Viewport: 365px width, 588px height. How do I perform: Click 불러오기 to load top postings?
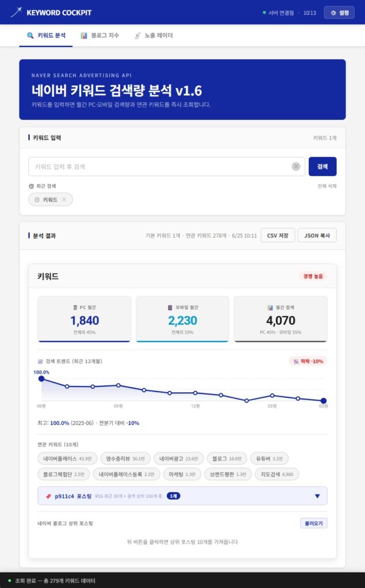coord(313,523)
